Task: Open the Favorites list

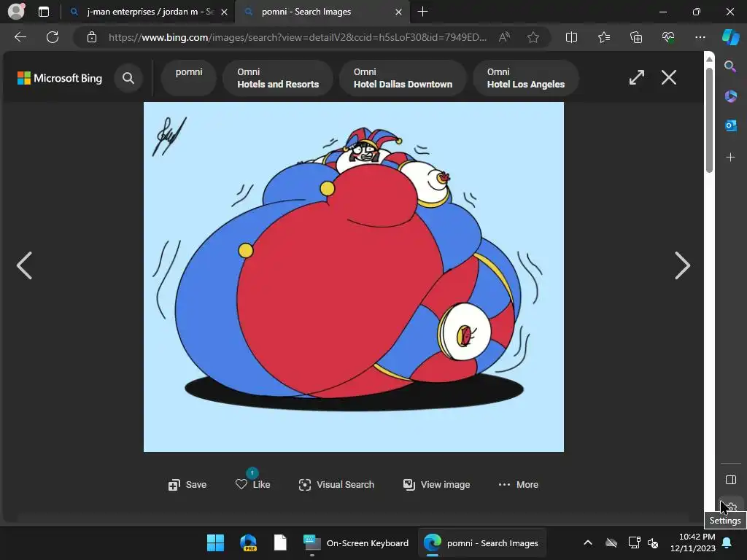Action: 603,37
